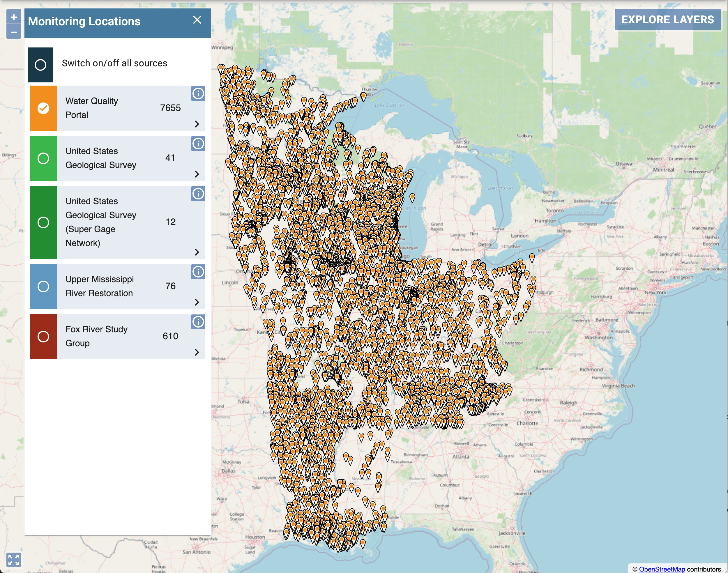The width and height of the screenshot is (728, 573).
Task: Close the Monitoring Locations panel
Action: point(197,20)
